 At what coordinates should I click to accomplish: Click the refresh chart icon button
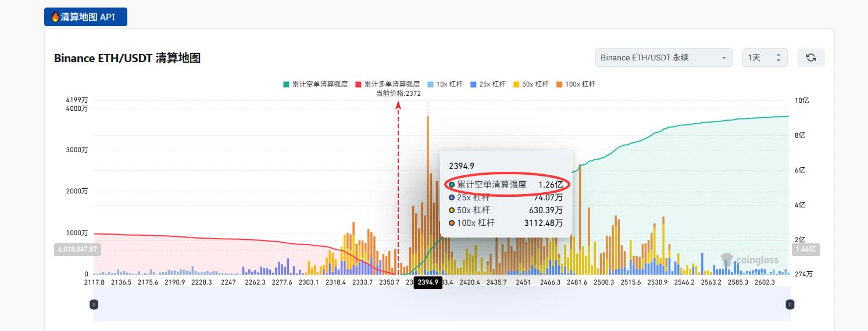[810, 57]
